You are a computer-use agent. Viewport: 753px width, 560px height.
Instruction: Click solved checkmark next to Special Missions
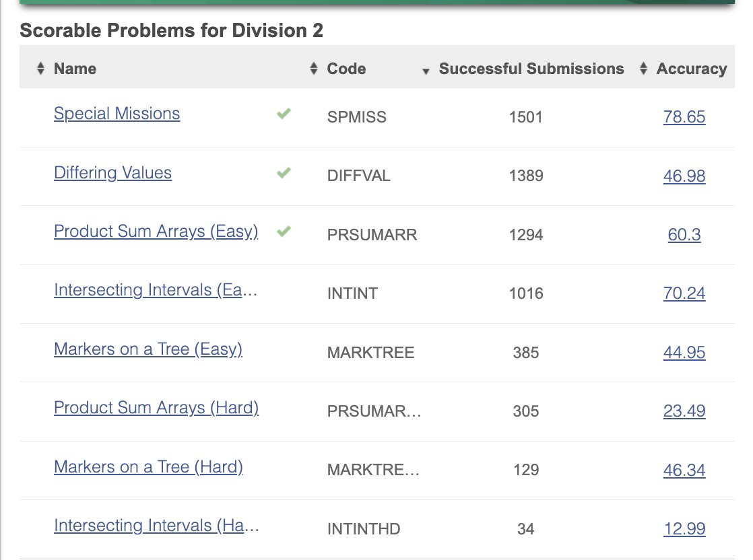[x=284, y=114]
